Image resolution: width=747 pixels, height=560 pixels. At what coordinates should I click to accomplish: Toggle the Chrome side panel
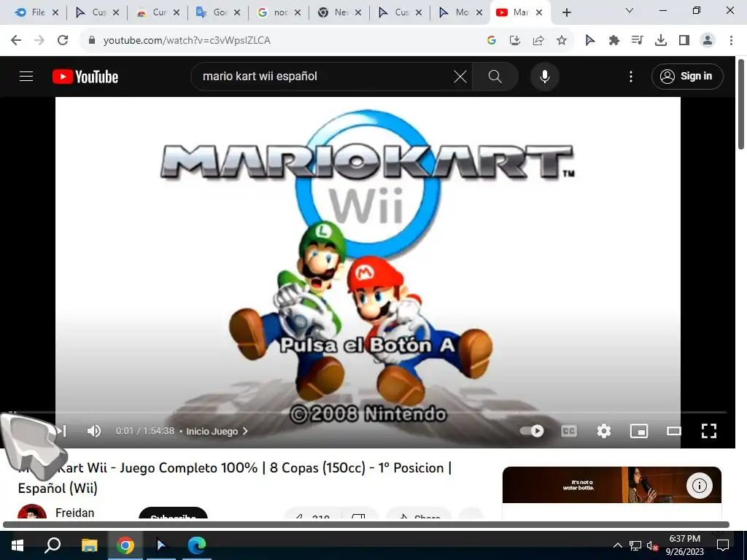[684, 41]
